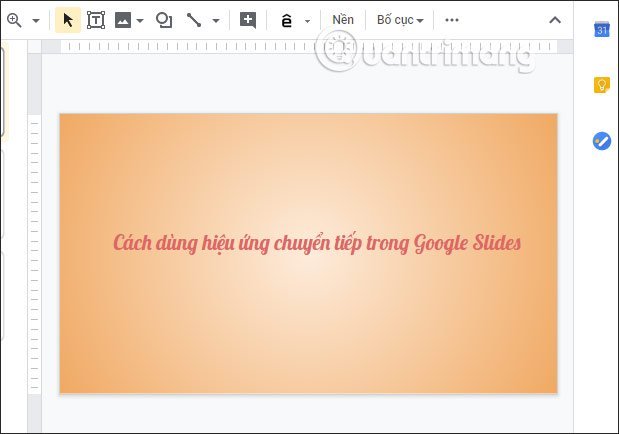Open the Bố cục layout menu

pos(399,20)
